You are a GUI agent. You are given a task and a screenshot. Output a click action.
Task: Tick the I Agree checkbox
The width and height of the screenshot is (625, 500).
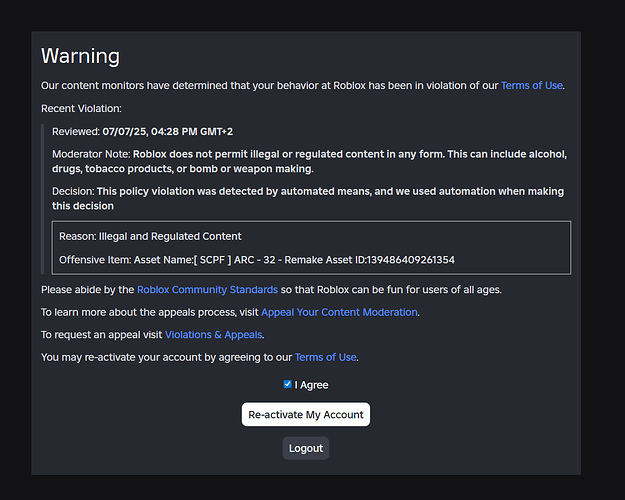pos(288,384)
